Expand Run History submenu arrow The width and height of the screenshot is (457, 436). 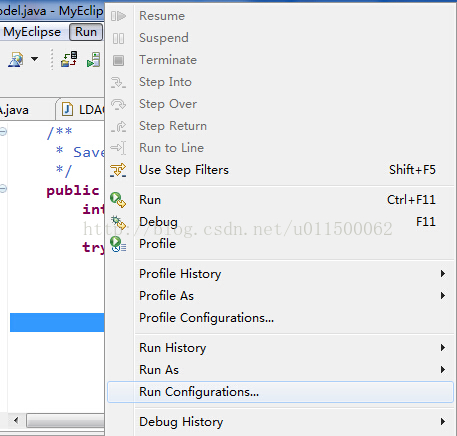coord(443,348)
